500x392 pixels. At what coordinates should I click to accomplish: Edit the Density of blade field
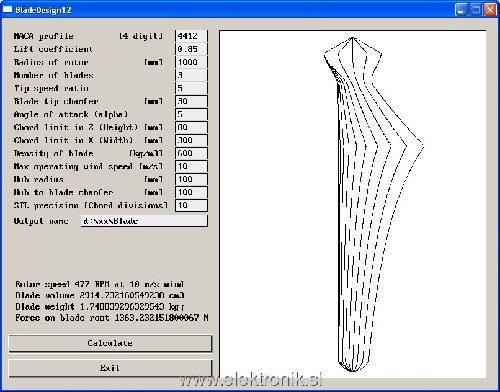[x=191, y=153]
